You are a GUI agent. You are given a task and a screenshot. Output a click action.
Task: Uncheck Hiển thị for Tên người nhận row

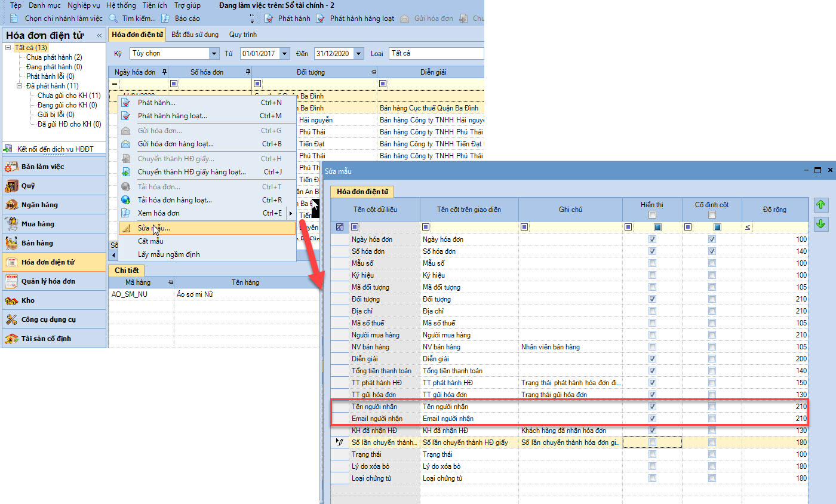[x=652, y=407]
